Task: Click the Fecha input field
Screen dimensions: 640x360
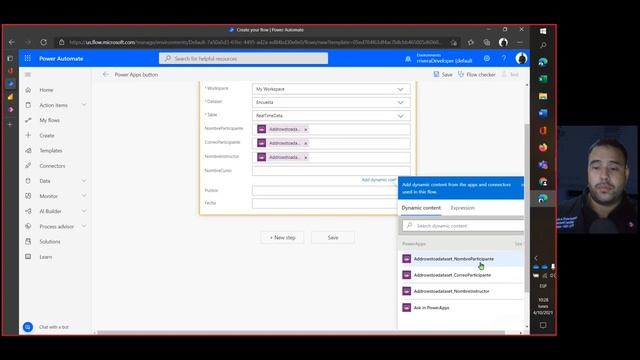Action: click(x=325, y=203)
